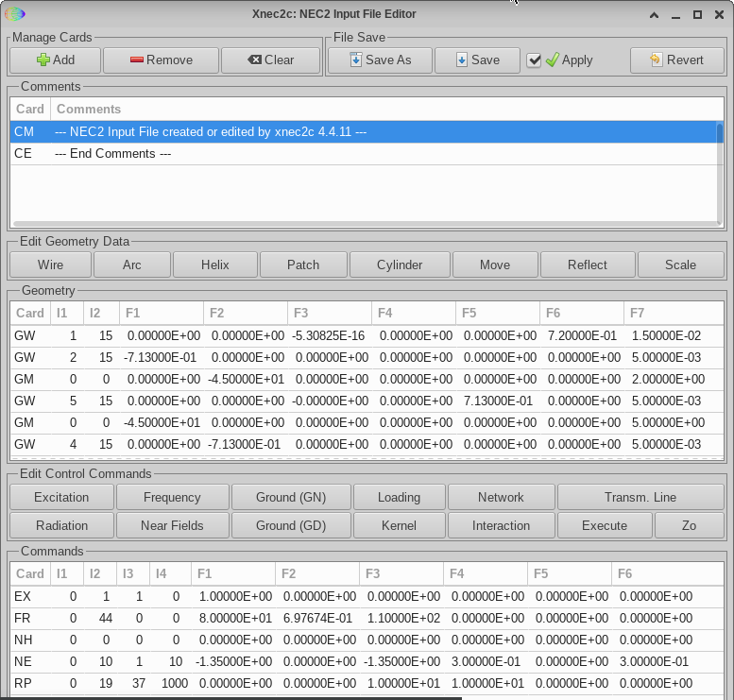Toggle the Apply checkbox

[535, 60]
